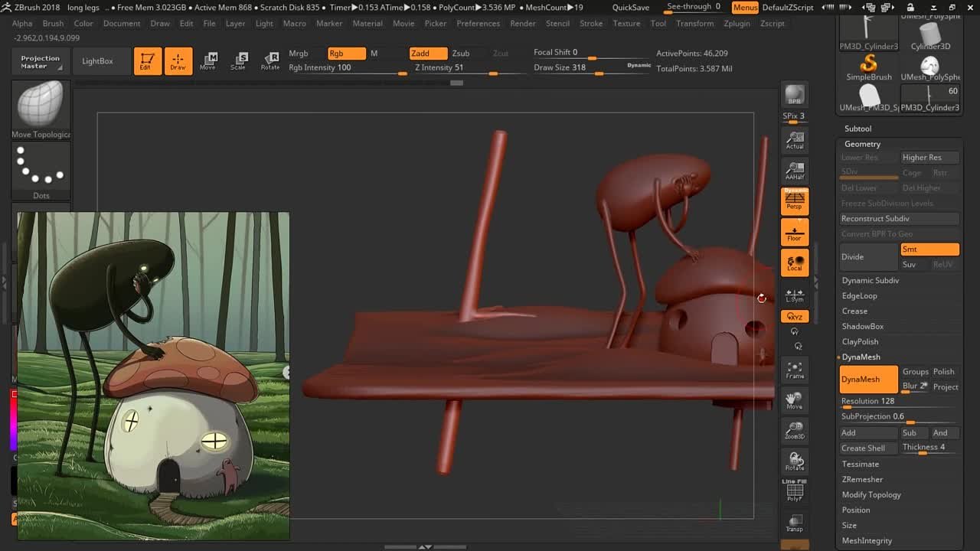Open the Dots stroke picker

[41, 172]
